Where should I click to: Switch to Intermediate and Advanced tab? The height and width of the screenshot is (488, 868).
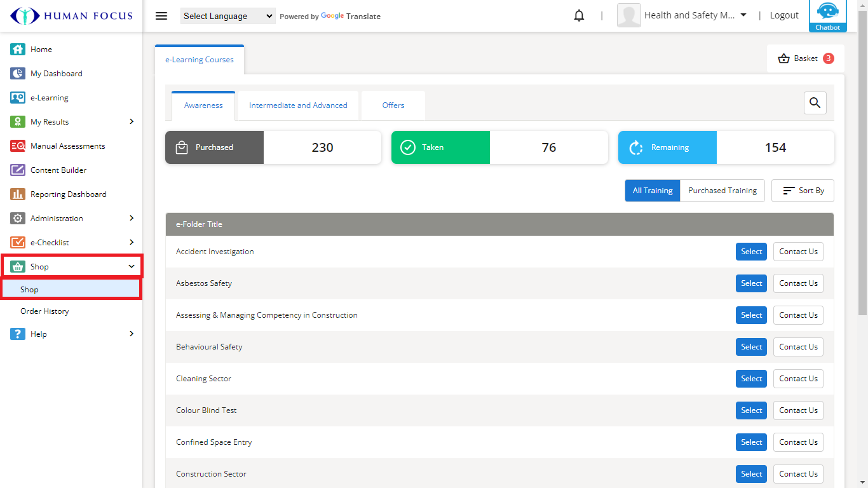(298, 105)
